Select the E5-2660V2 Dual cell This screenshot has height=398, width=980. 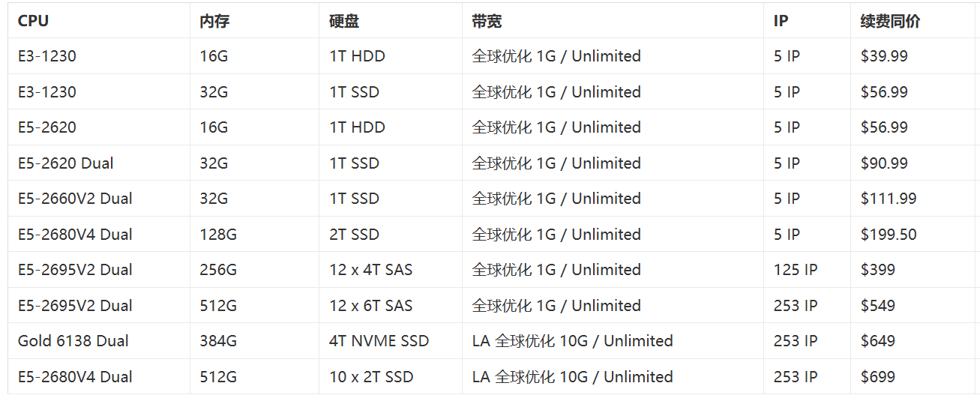click(x=99, y=199)
